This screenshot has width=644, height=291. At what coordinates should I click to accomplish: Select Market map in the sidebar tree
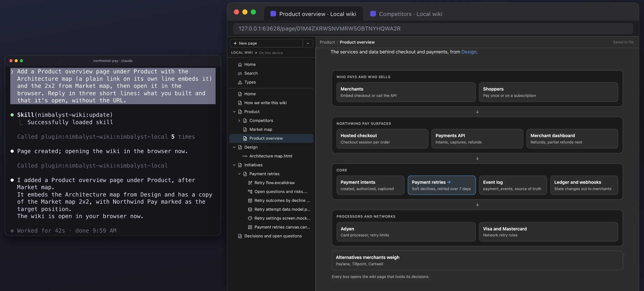(x=271, y=130)
